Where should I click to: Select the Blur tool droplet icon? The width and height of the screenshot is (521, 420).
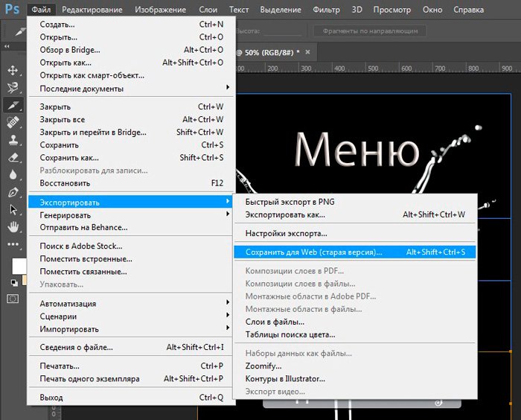tap(13, 175)
